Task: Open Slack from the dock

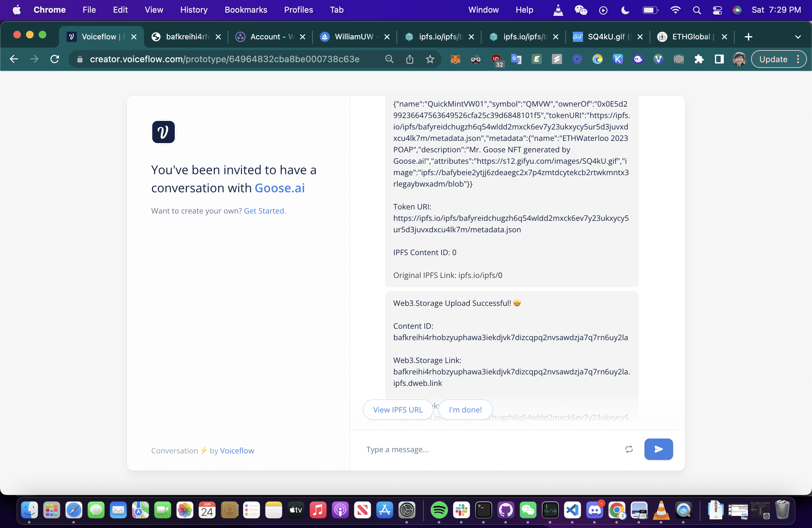Action: click(x=461, y=510)
